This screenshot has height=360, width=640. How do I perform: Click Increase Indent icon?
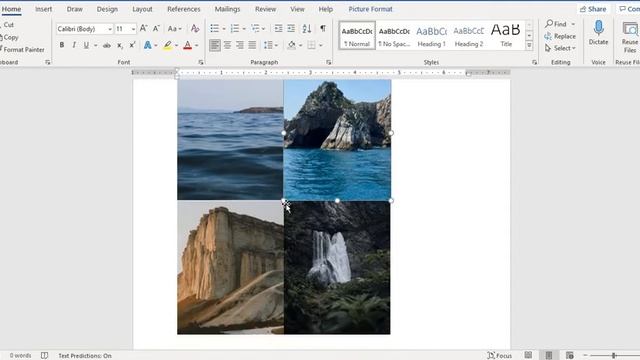pos(291,29)
